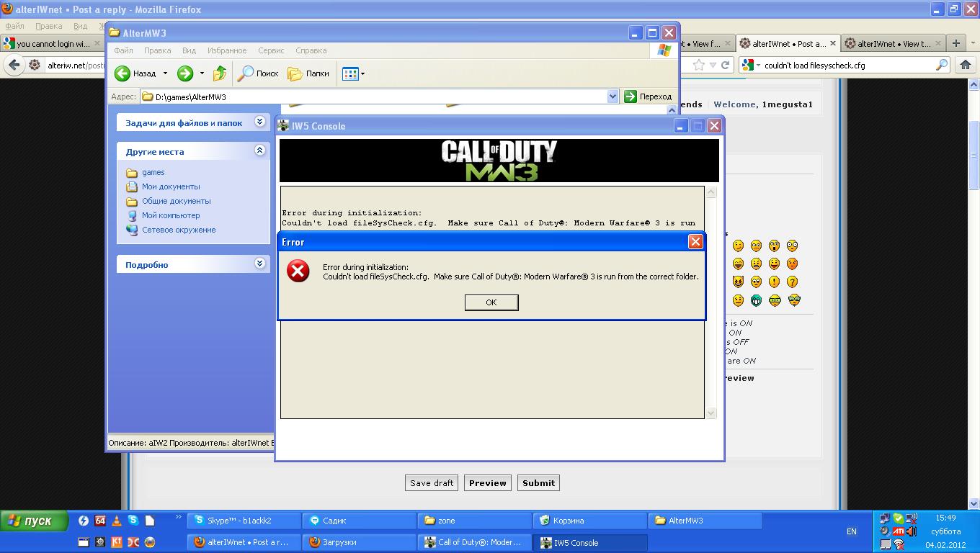Expand the Подробно panel

[259, 264]
